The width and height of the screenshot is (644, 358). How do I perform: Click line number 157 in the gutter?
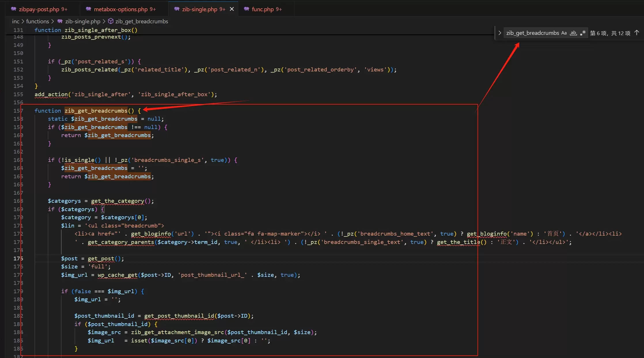point(18,111)
